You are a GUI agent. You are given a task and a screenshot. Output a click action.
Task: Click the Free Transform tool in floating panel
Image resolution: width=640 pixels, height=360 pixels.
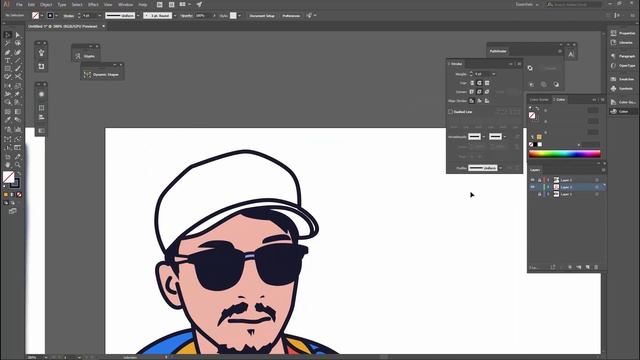(x=41, y=66)
